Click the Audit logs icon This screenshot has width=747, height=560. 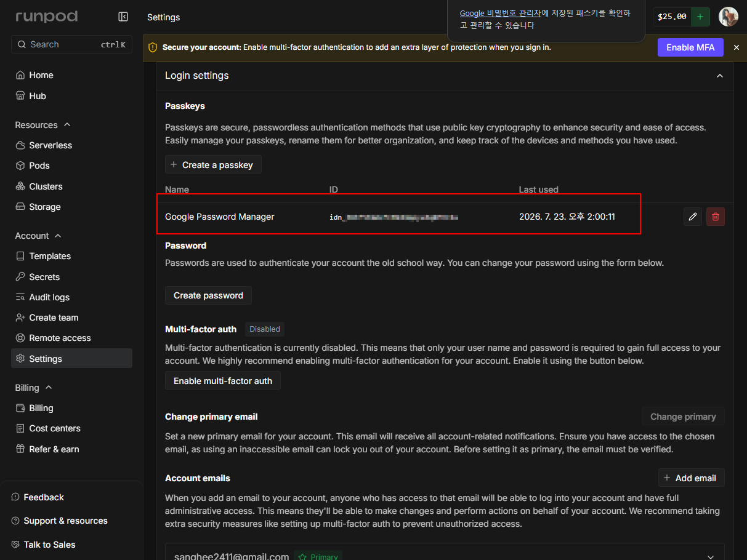20,297
